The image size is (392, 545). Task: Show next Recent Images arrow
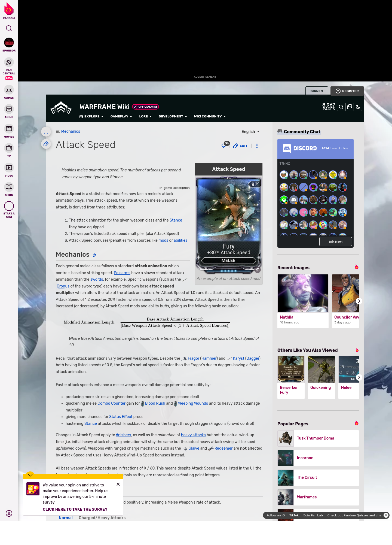[x=359, y=301]
